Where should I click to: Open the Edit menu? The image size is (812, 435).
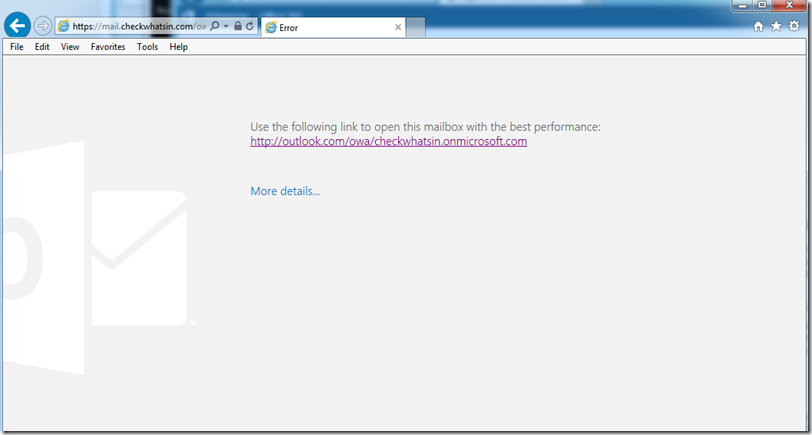point(42,47)
